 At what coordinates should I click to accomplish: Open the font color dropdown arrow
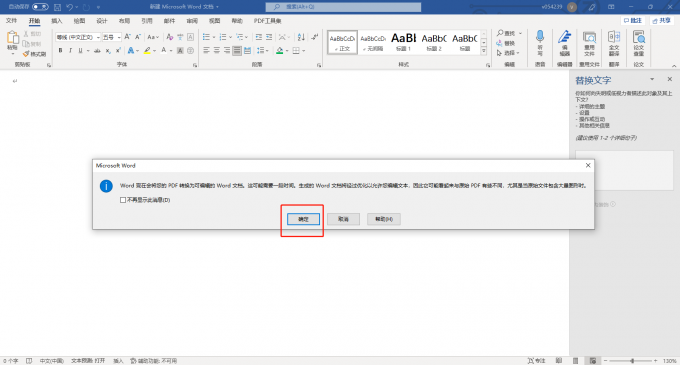171,51
